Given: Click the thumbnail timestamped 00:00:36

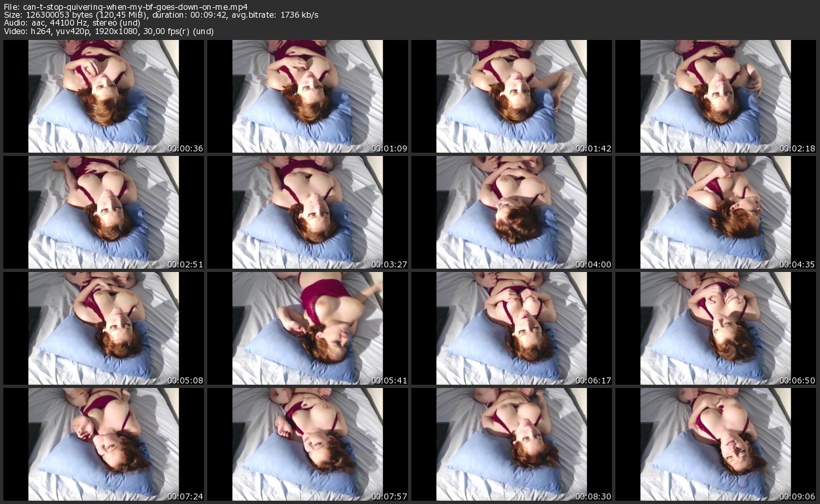Looking at the screenshot, I should pyautogui.click(x=104, y=96).
